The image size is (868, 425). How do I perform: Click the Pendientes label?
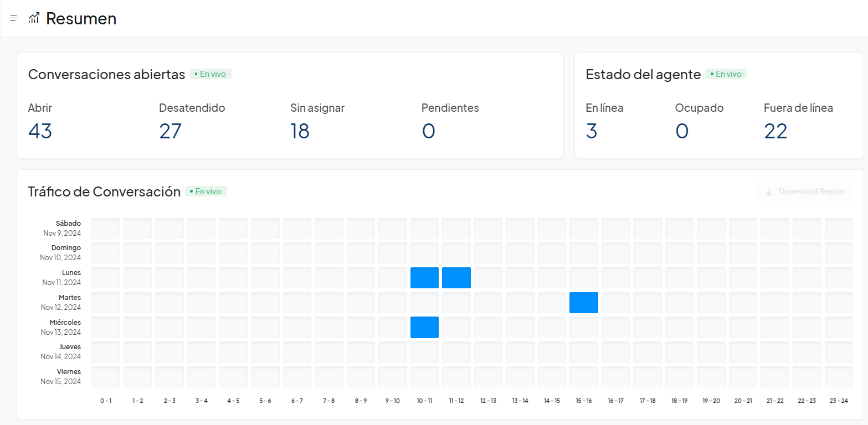pyautogui.click(x=450, y=108)
